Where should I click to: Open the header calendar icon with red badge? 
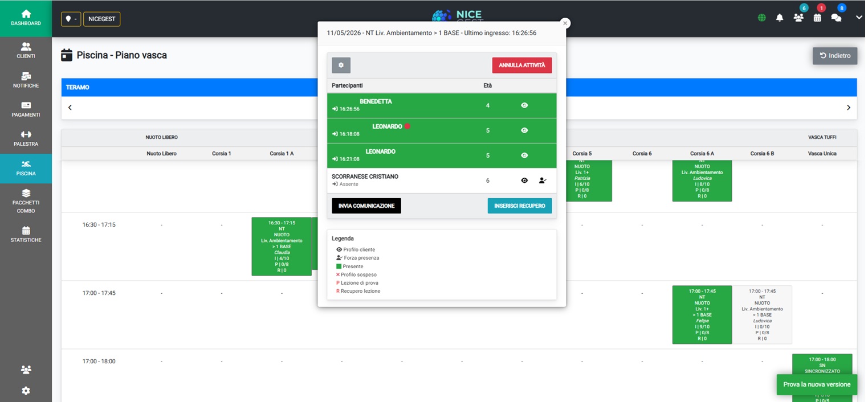pos(817,18)
